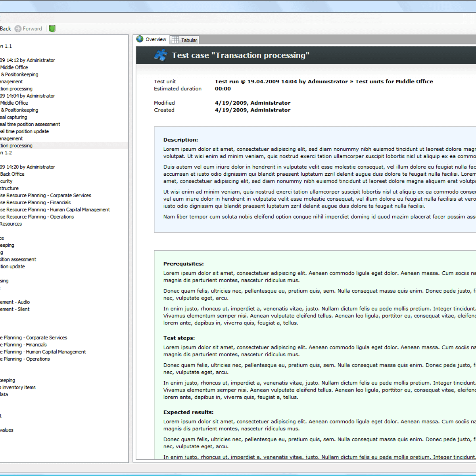The width and height of the screenshot is (476, 476).
Task: Select the 'ement - Silent' tree row
Action: pyautogui.click(x=15, y=309)
